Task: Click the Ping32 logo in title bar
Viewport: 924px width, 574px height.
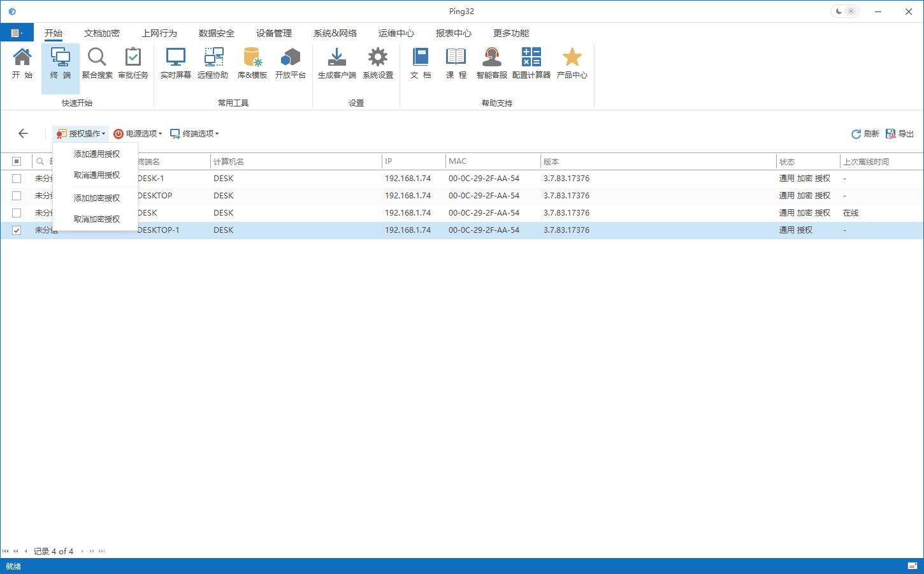Action: [12, 11]
